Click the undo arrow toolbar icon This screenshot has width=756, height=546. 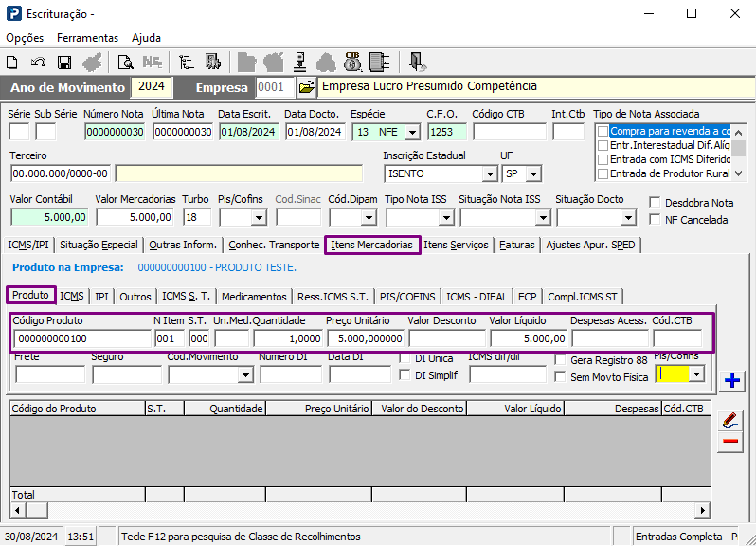click(x=38, y=63)
